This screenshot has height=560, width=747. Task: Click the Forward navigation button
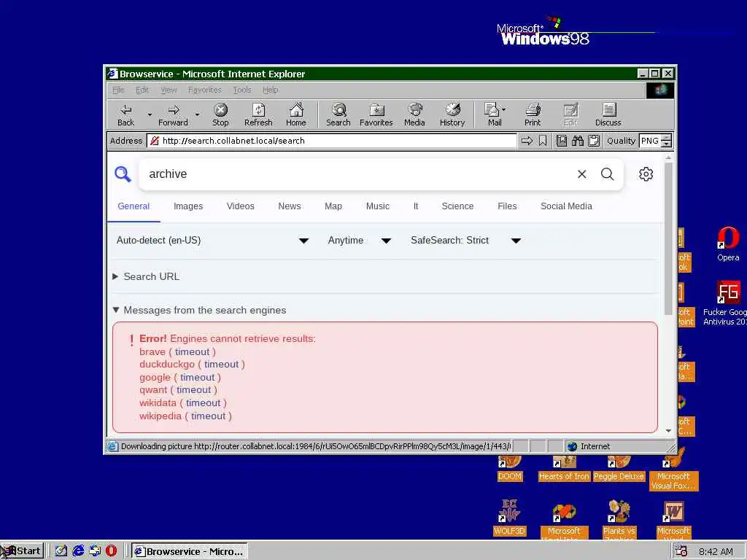coord(173,115)
